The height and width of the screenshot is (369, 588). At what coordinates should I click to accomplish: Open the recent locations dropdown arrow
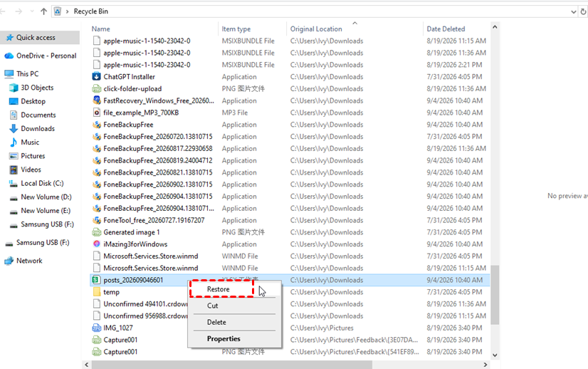tap(32, 11)
